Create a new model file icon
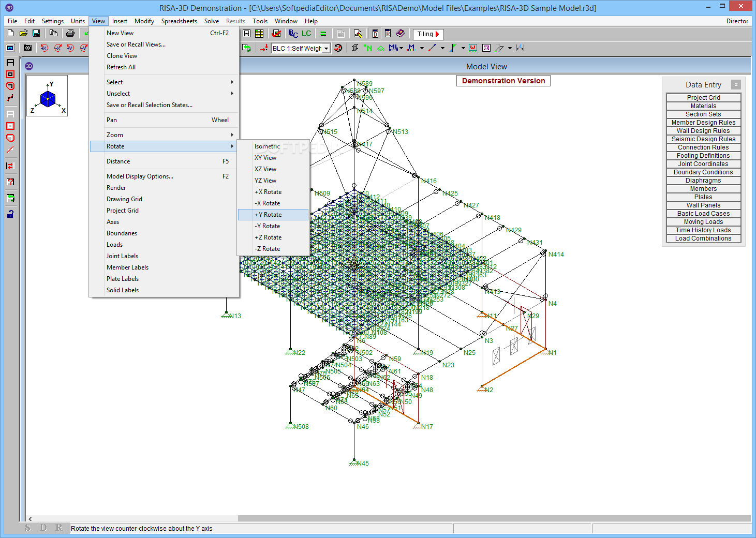Viewport: 756px width, 538px height. [10, 33]
